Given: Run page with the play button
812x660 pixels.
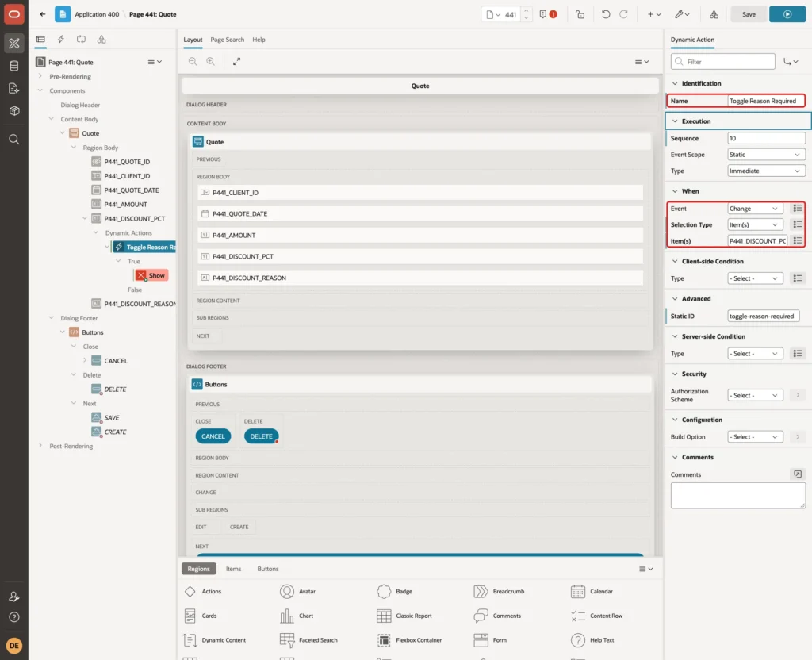Looking at the screenshot, I should [787, 14].
